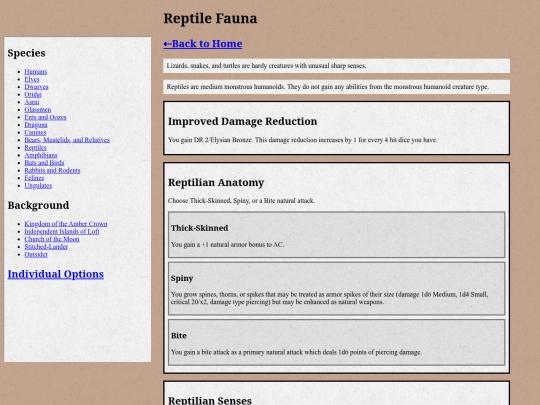Click the 'Lizards, snakes, and turtles' description text

[266, 65]
